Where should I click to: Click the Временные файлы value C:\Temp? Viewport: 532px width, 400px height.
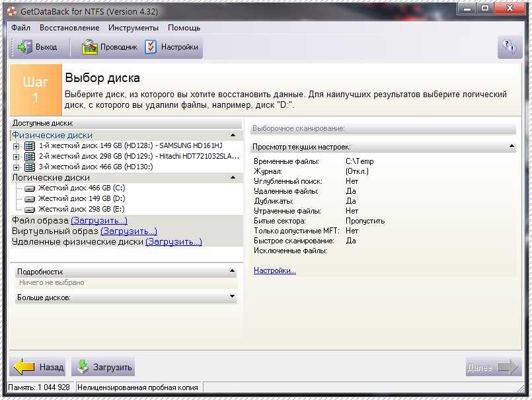(360, 161)
